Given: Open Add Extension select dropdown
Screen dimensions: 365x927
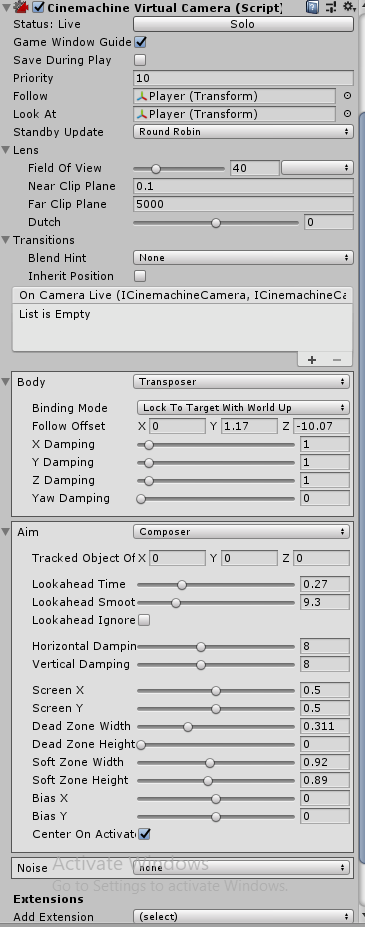Looking at the screenshot, I should click(243, 916).
